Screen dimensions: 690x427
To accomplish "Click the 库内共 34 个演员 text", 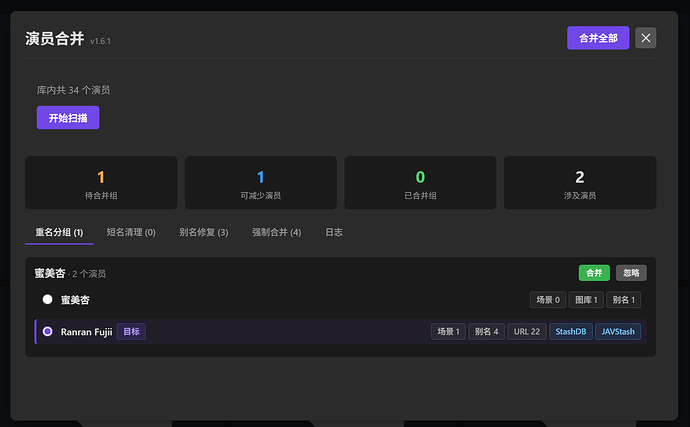I will pos(73,90).
